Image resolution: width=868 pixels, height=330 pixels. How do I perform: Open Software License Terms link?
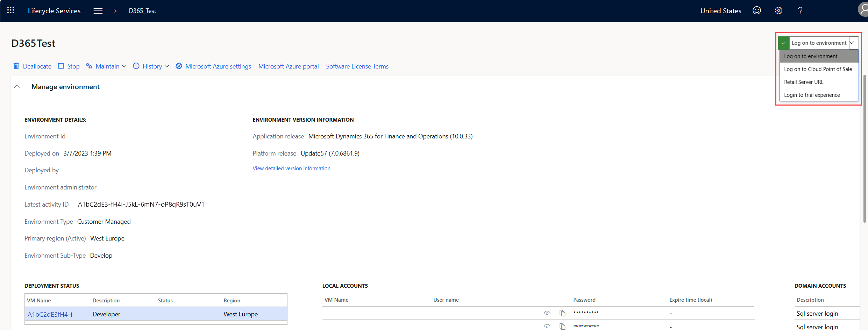coord(357,66)
